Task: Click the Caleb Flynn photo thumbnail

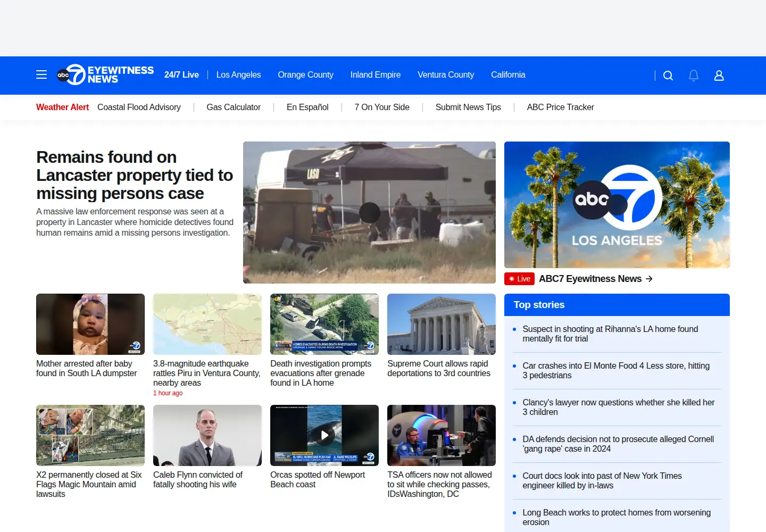Action: (207, 435)
